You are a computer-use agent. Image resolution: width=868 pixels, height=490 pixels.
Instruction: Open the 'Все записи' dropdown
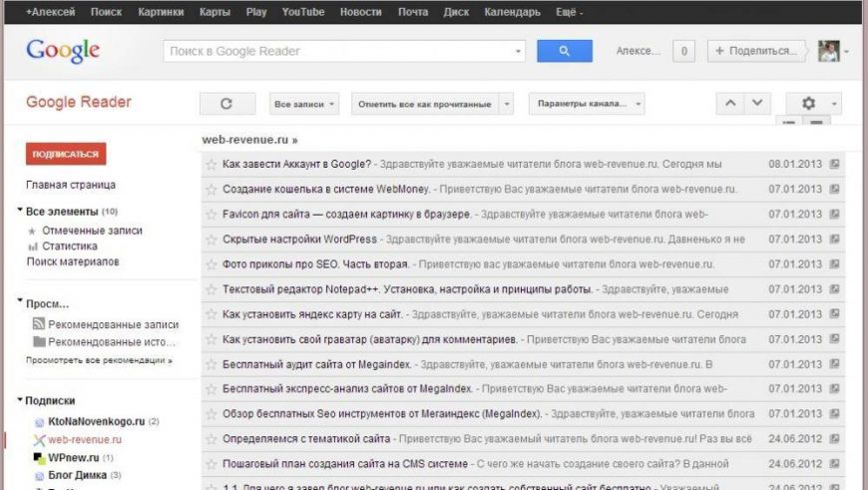(304, 104)
